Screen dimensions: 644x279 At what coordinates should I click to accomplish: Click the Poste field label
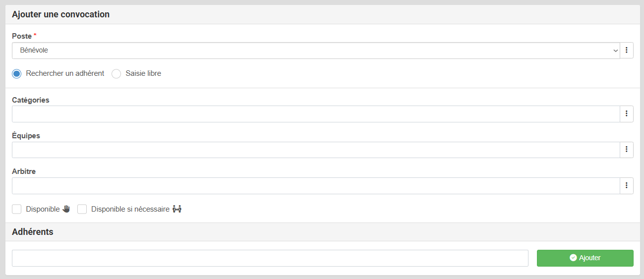pos(22,36)
